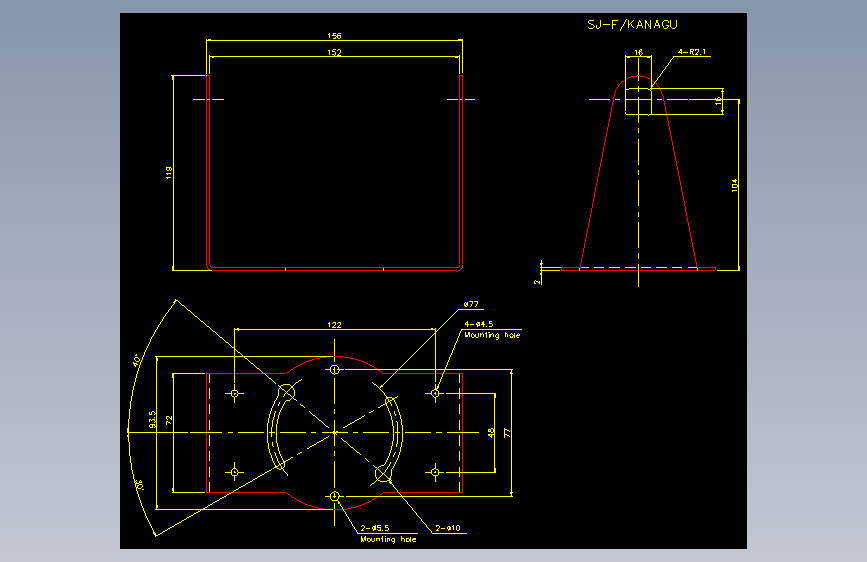The height and width of the screenshot is (562, 867).
Task: Click the 4-ø4.5 hole callout text
Action: click(x=478, y=324)
